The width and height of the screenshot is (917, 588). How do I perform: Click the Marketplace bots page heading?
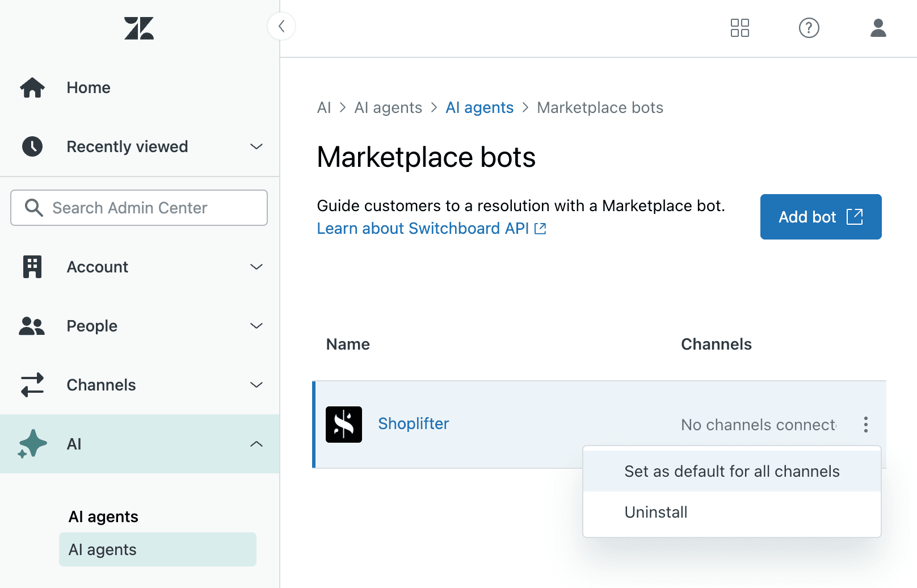(426, 157)
